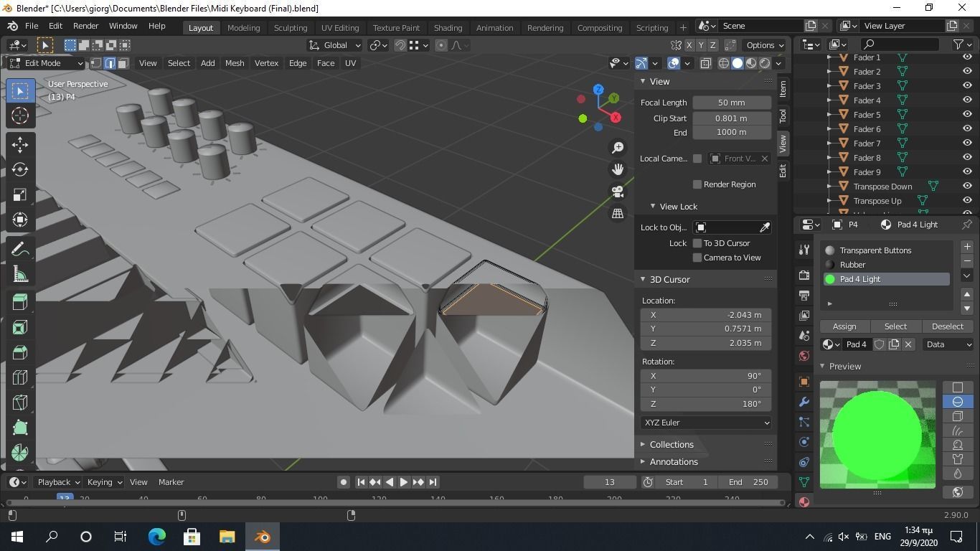Select the Scale tool
The image size is (980, 551).
[20, 194]
